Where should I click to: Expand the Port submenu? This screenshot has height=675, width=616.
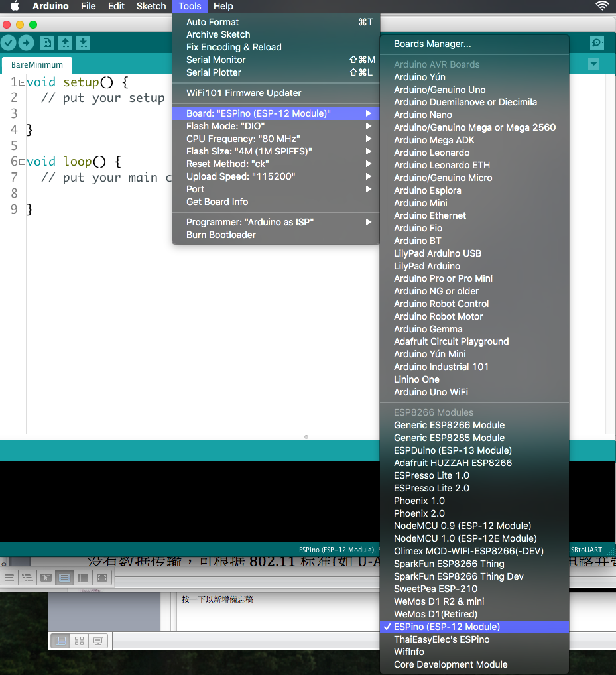(275, 189)
